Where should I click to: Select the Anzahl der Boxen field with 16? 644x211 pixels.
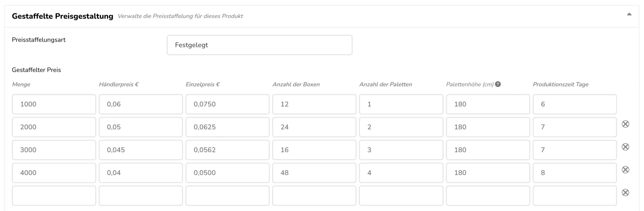[x=314, y=150]
